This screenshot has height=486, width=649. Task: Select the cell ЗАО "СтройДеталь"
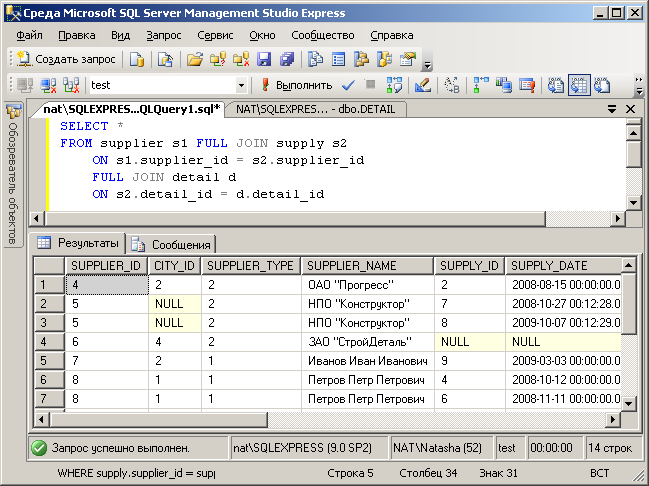[x=368, y=342]
